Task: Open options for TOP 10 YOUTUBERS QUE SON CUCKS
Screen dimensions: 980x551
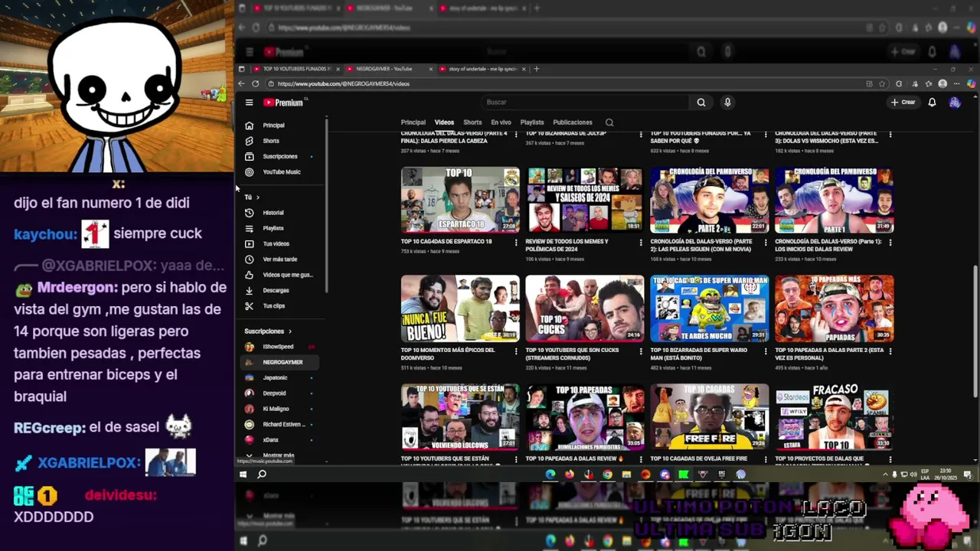Action: [641, 351]
